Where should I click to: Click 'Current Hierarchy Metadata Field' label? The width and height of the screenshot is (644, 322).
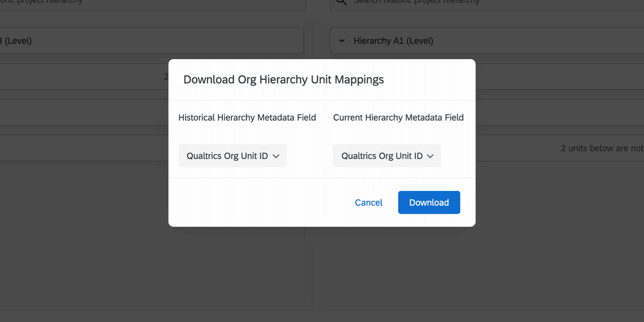click(398, 117)
